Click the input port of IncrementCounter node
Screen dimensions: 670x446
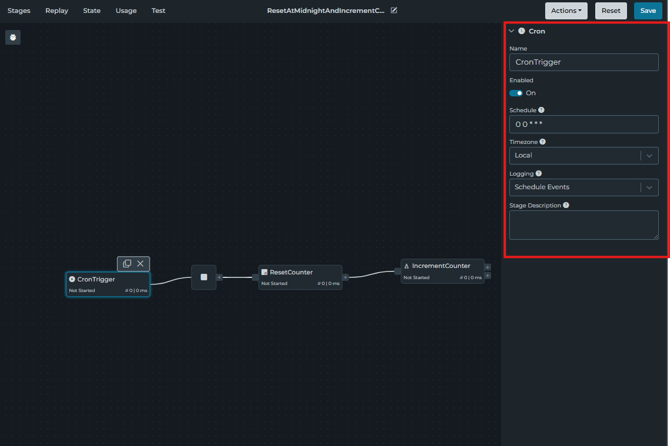pyautogui.click(x=397, y=271)
